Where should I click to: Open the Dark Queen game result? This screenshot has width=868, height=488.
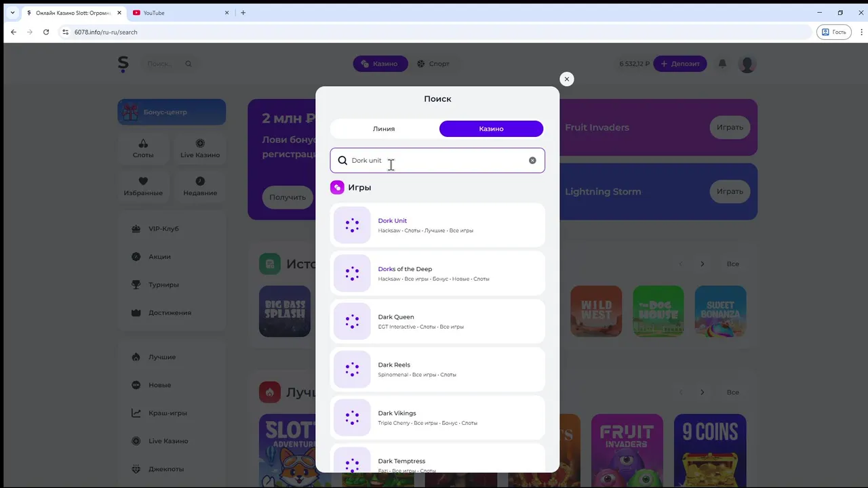pyautogui.click(x=437, y=321)
